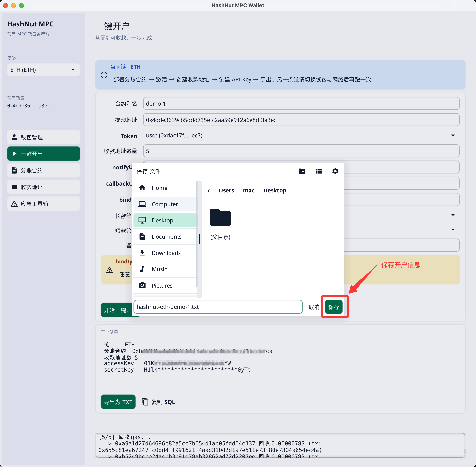Screen dimensions: 476x467
Task: Click the play icon for 一键开户
Action: click(14, 154)
